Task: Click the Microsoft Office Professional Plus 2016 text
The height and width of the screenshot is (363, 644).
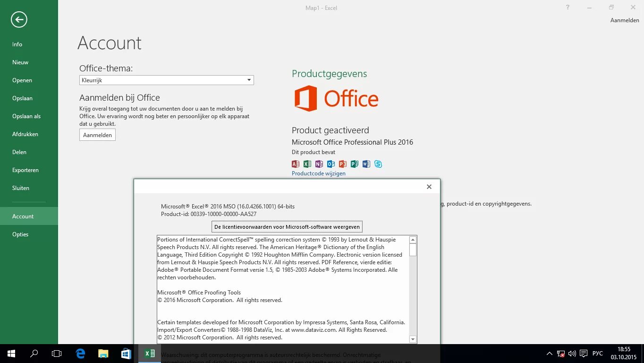Action: (352, 142)
